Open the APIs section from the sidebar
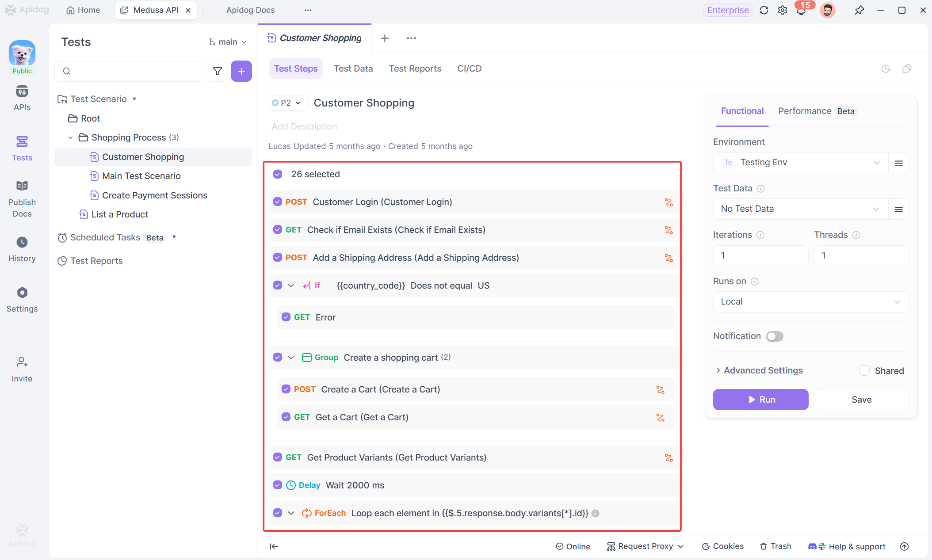Image resolution: width=932 pixels, height=560 pixels. pyautogui.click(x=22, y=97)
